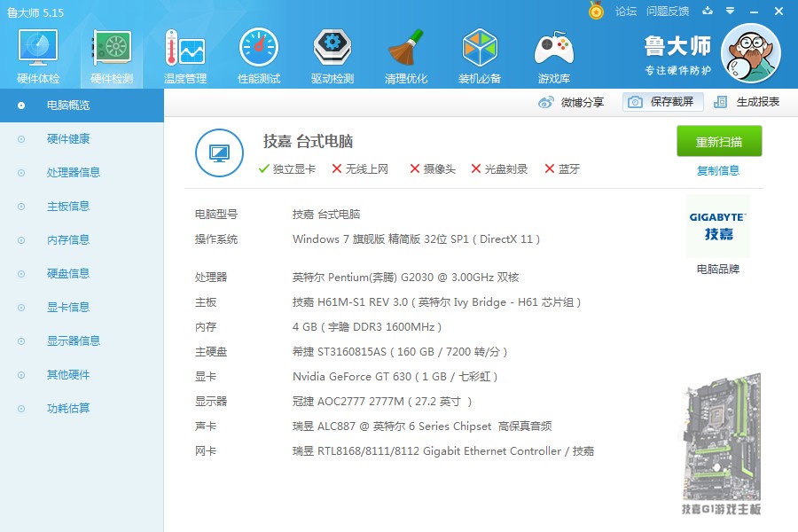This screenshot has width=798, height=532.
Task: Click the gold medal icon in title bar
Action: pos(596,10)
